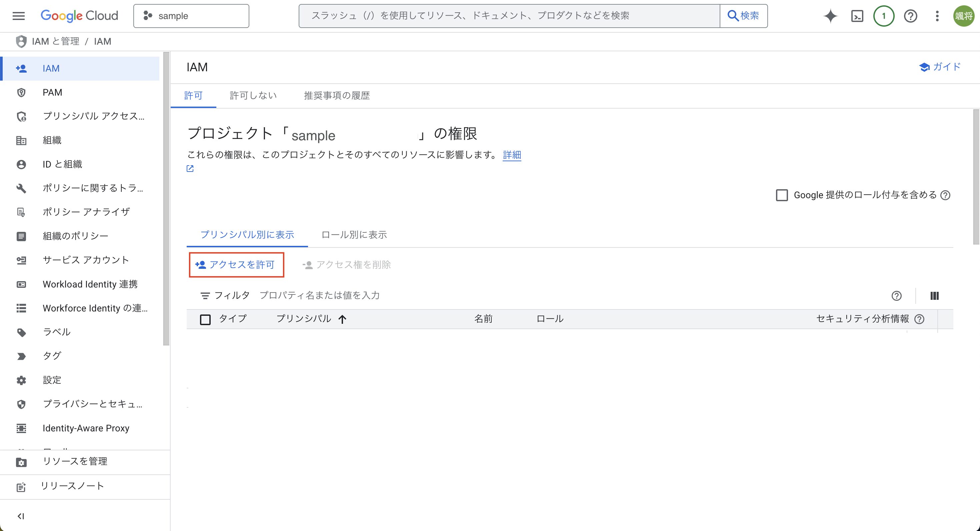Open ポリシー アナライザ sidebar item
The width and height of the screenshot is (980, 531).
tap(80, 212)
